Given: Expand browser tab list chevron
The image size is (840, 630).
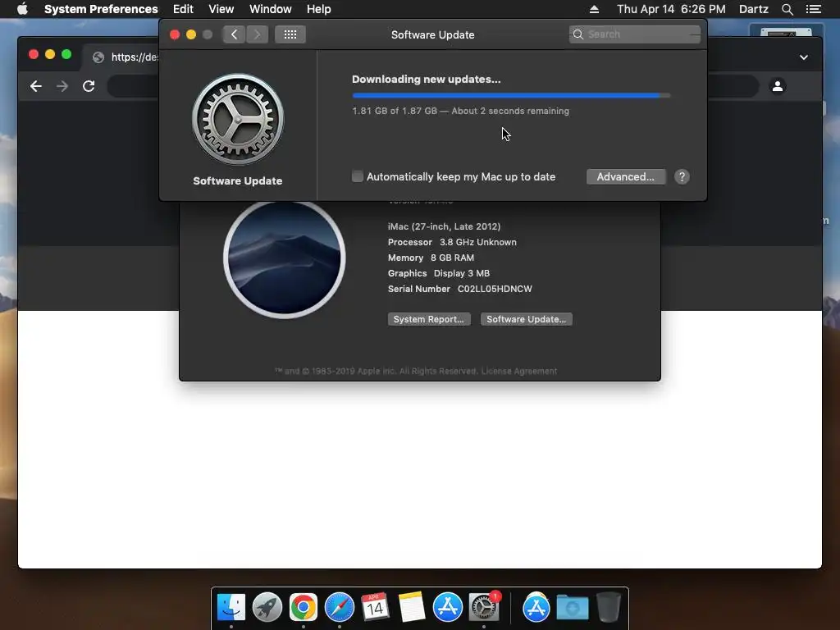Looking at the screenshot, I should point(804,57).
